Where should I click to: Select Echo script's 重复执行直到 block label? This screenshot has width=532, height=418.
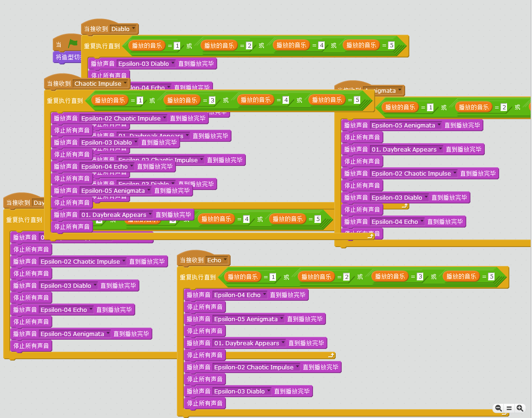[x=198, y=278]
